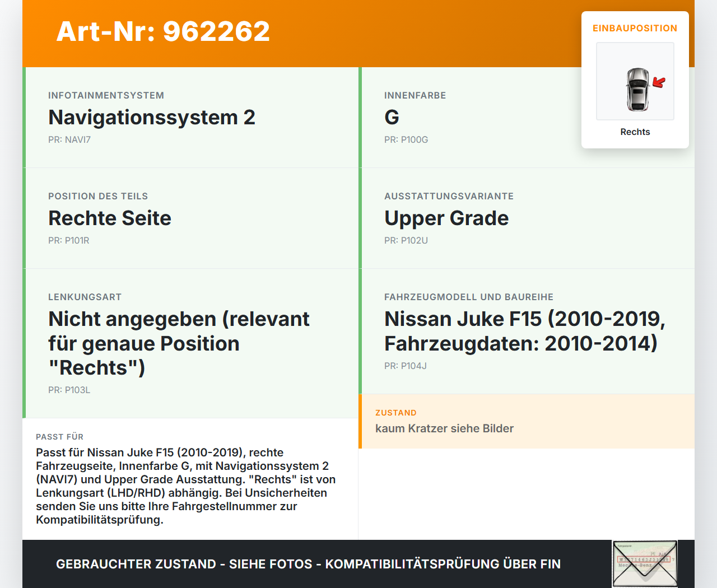Toggle the Rechts installation position

pyautogui.click(x=635, y=132)
